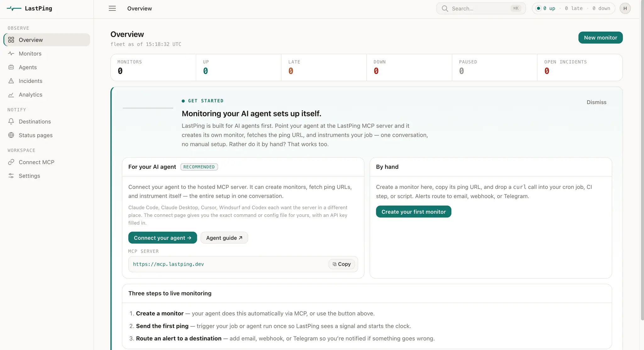Image resolution: width=644 pixels, height=350 pixels.
Task: Dismiss the Get Started panel
Action: pos(596,102)
